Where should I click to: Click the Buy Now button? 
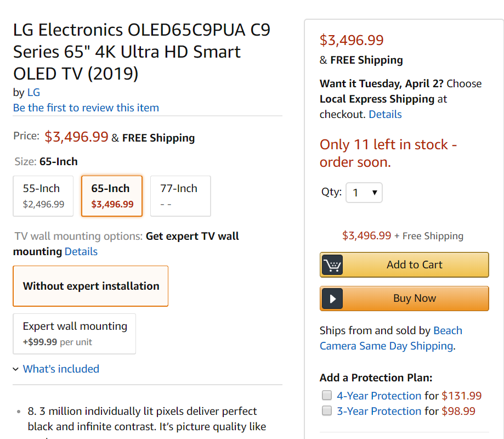[404, 299]
